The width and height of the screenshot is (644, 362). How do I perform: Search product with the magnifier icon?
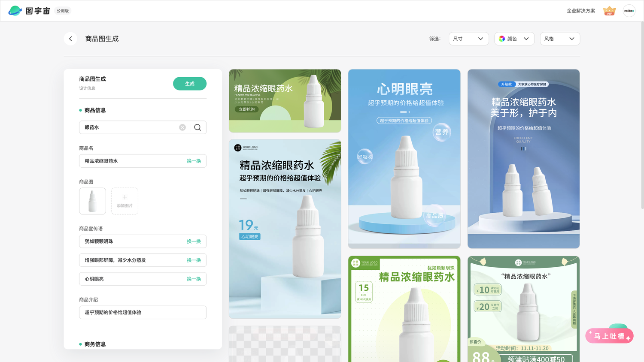197,127
